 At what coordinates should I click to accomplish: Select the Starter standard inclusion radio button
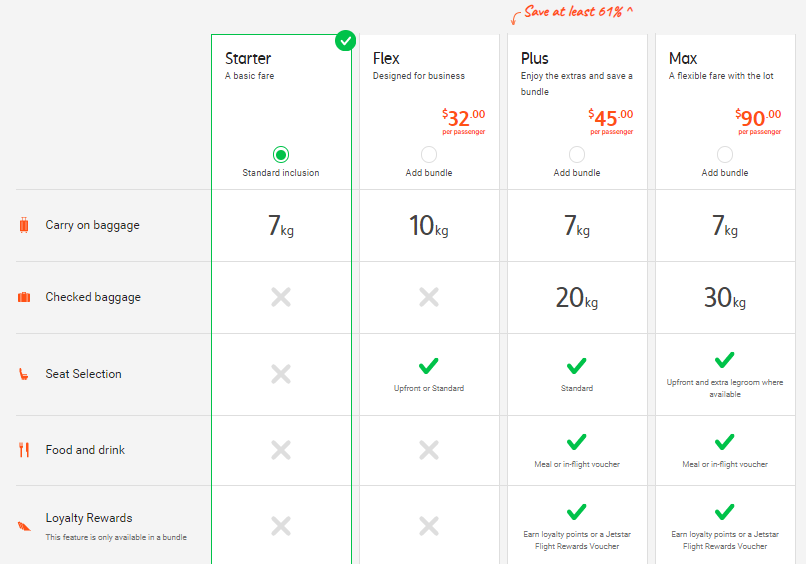pos(281,154)
